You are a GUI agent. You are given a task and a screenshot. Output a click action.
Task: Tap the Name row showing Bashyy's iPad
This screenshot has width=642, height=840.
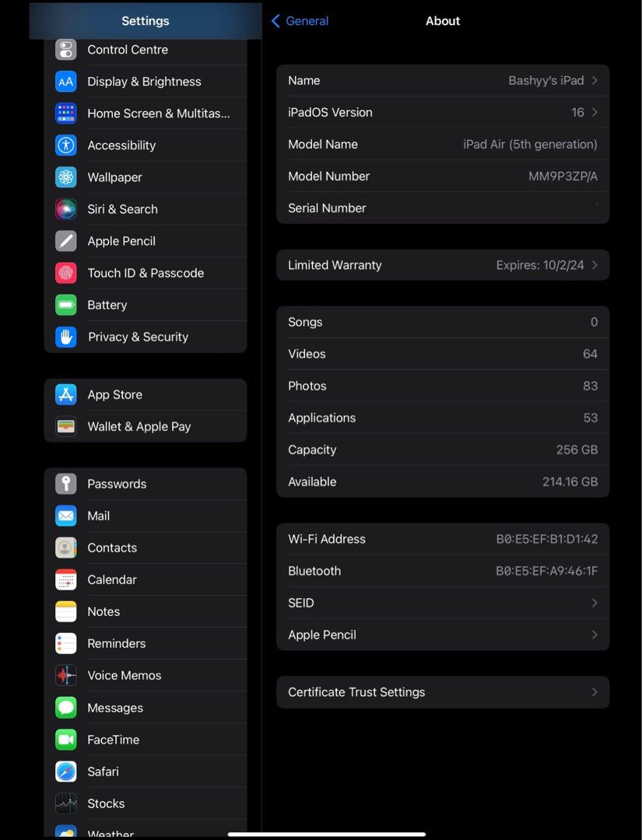click(x=443, y=80)
